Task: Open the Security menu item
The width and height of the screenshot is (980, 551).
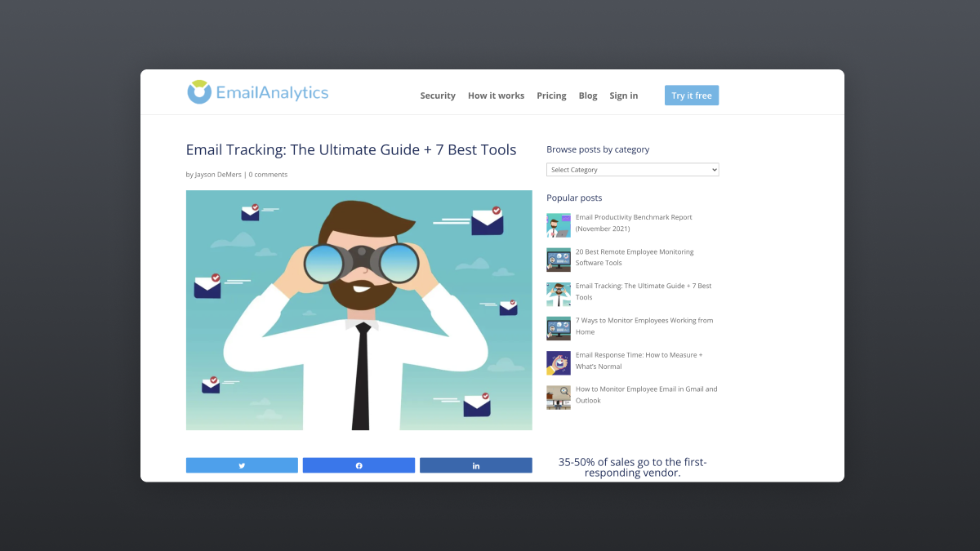Action: [x=438, y=96]
